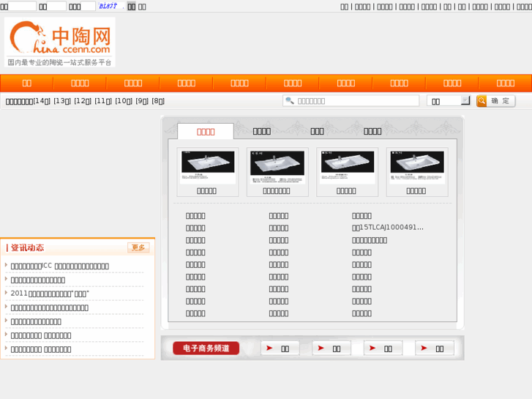Open the [9] edition link
The image size is (532, 399).
142,101
